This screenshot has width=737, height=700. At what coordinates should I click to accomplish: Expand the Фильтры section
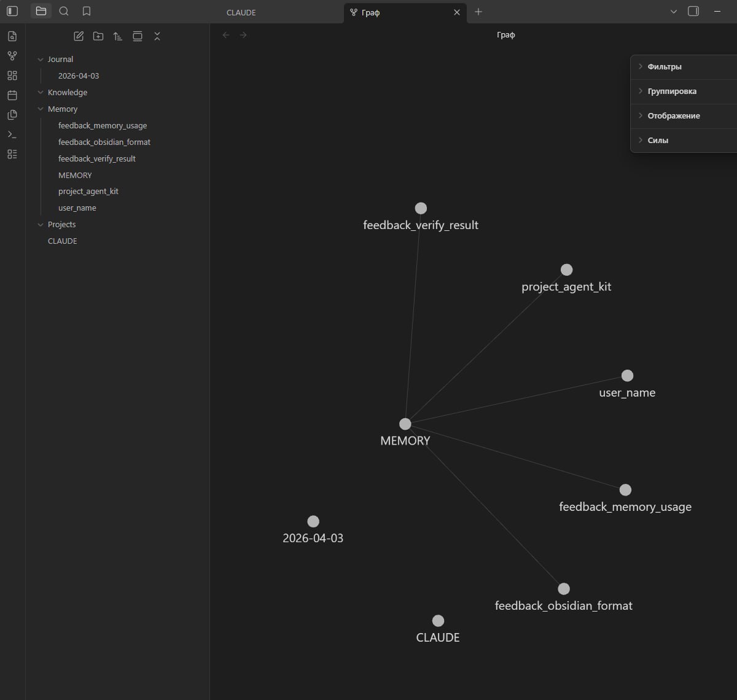(664, 66)
